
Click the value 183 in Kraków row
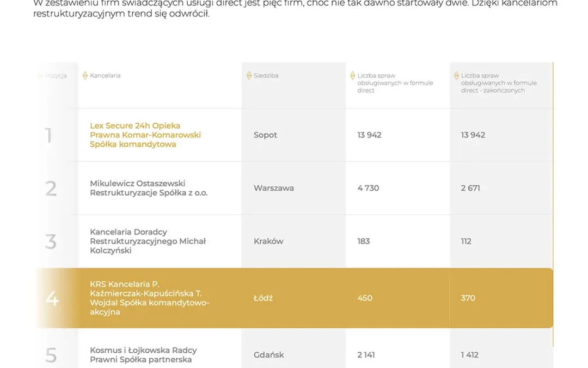point(363,241)
